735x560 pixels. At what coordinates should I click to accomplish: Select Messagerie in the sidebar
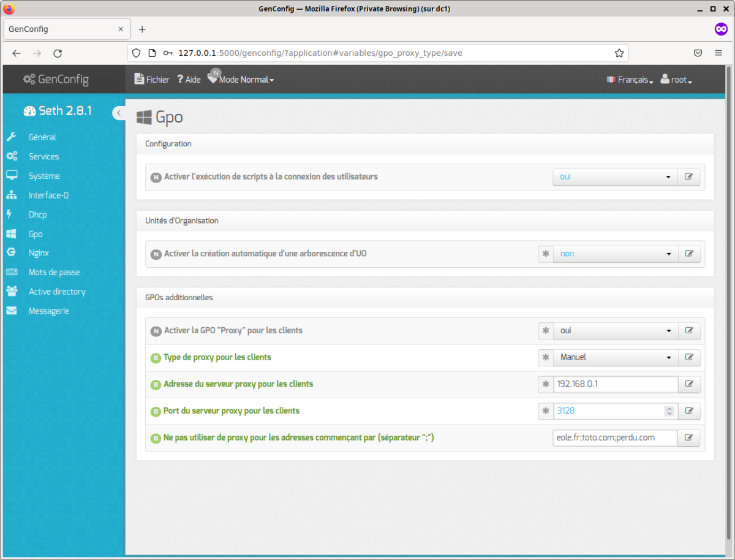tap(49, 311)
